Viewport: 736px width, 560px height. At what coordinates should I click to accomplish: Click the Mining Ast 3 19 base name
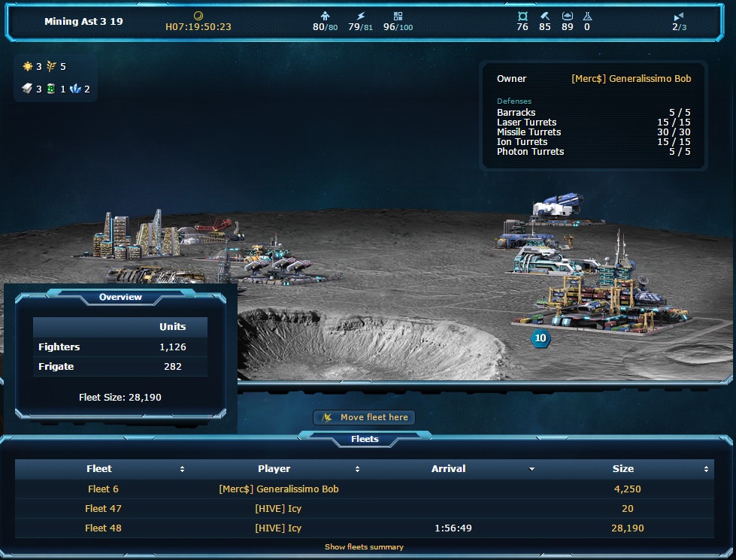tap(83, 21)
